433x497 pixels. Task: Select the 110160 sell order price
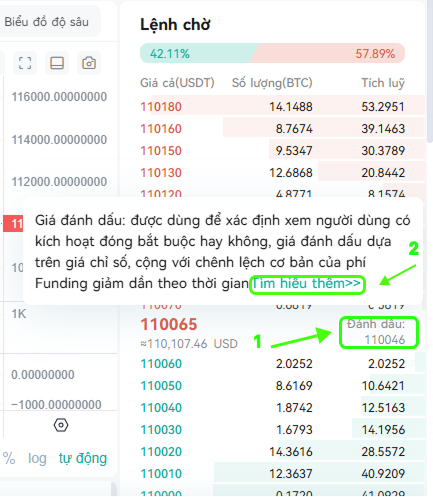click(161, 129)
